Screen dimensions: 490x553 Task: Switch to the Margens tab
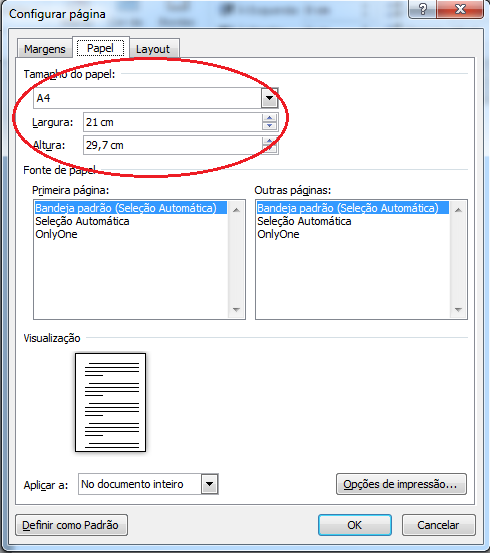[x=44, y=48]
